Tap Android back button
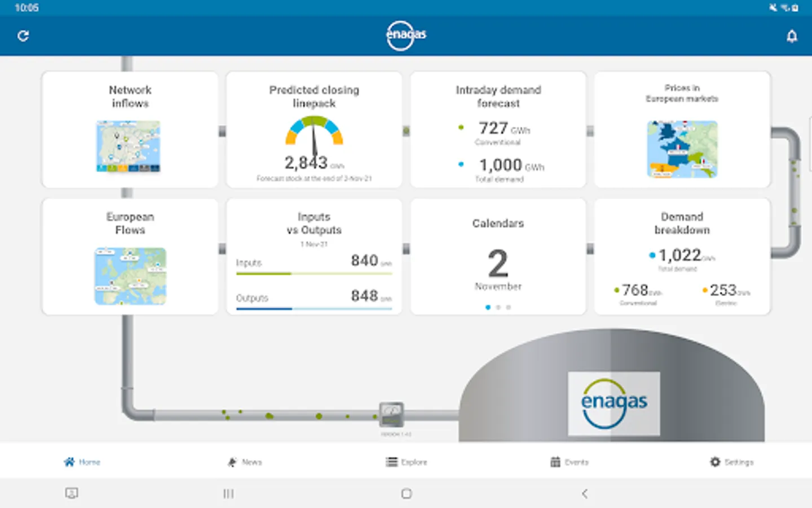 [x=585, y=494]
